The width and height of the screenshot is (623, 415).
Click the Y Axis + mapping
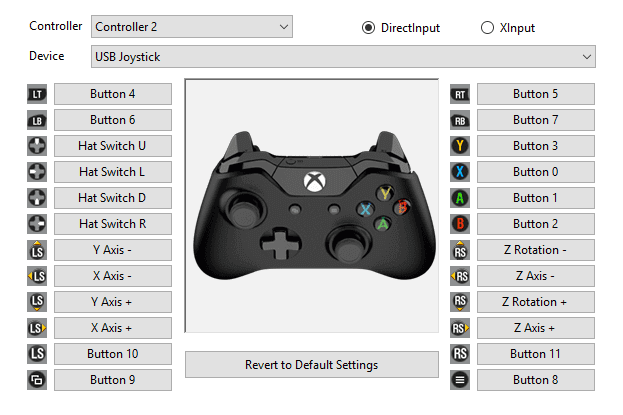113,302
